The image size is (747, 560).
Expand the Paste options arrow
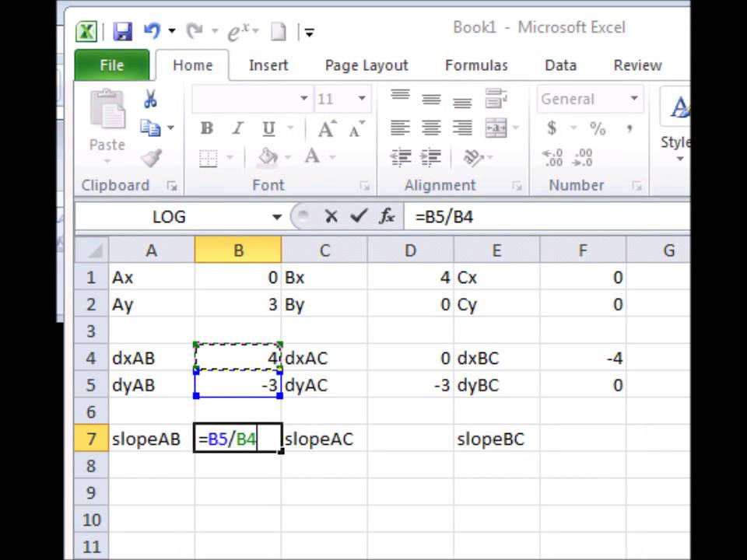click(x=107, y=162)
